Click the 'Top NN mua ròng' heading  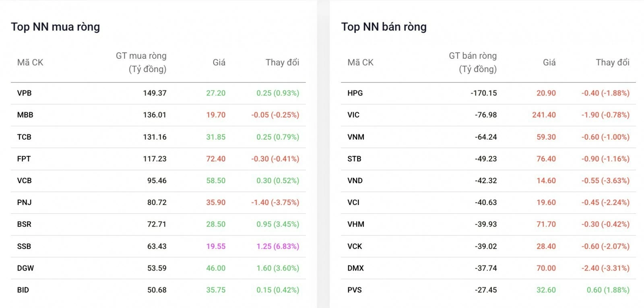56,27
